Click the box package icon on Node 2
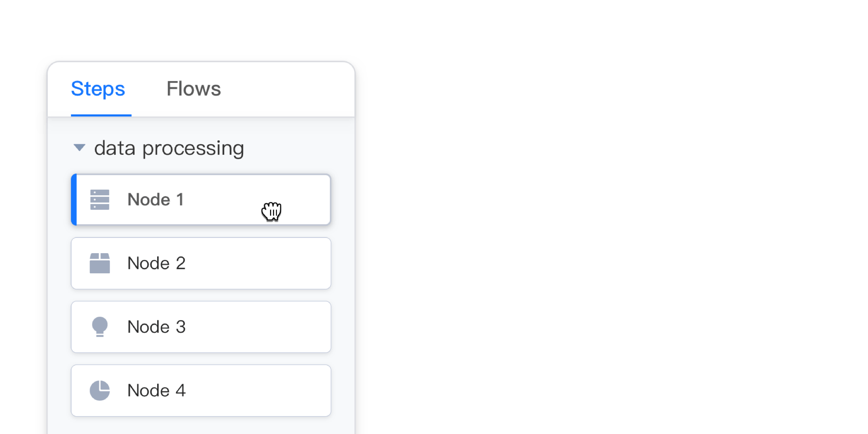Screen dimensions: 868x434 (100, 263)
